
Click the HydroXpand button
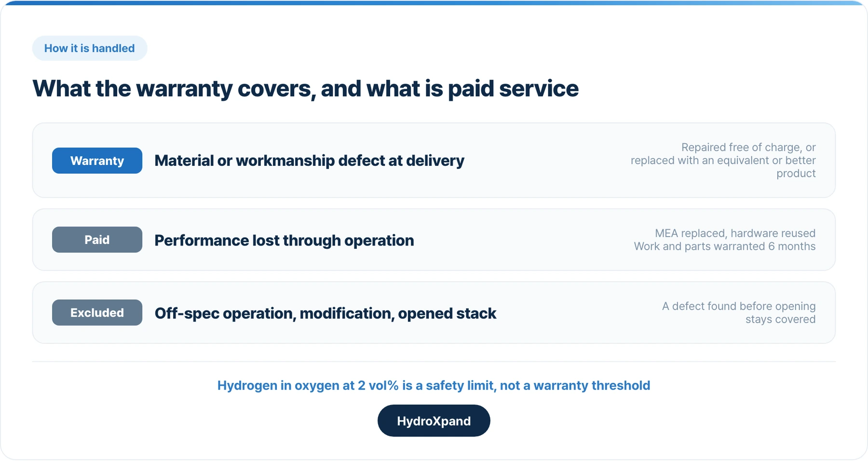pos(434,420)
